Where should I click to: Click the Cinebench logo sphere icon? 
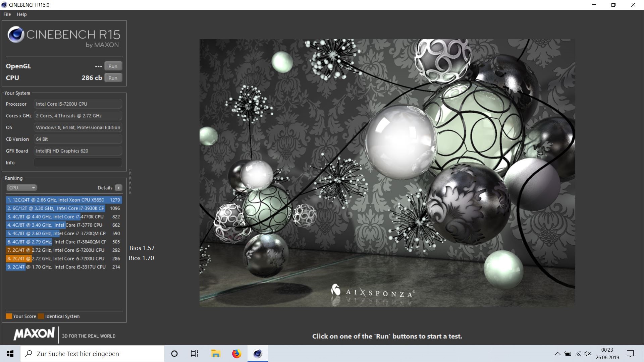16,35
